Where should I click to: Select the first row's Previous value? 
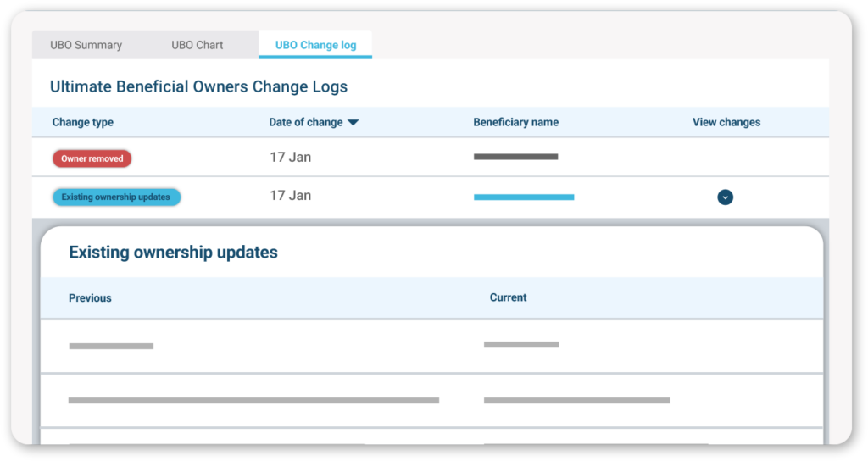[111, 346]
